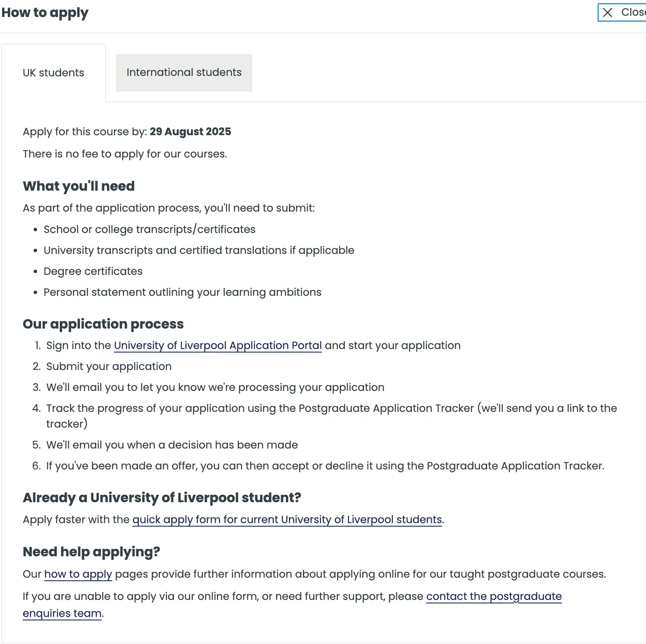This screenshot has width=646, height=644.
Task: Click 'Already a University of Liverpool student?' heading
Action: point(162,498)
